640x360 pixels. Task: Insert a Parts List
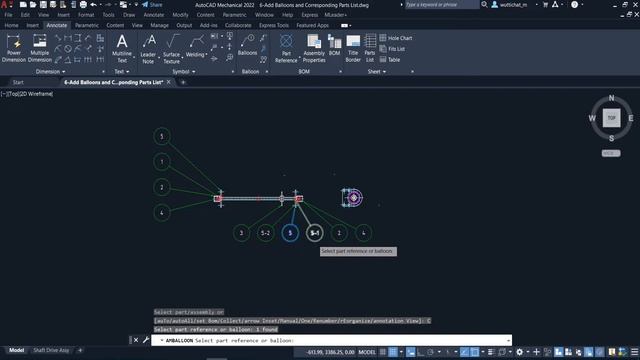pyautogui.click(x=370, y=49)
